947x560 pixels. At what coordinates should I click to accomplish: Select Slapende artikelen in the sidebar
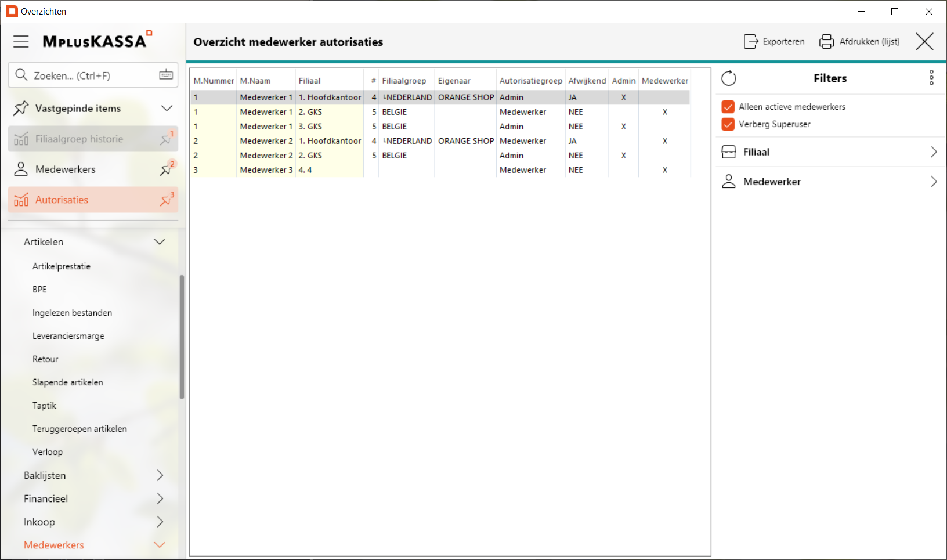(x=68, y=382)
